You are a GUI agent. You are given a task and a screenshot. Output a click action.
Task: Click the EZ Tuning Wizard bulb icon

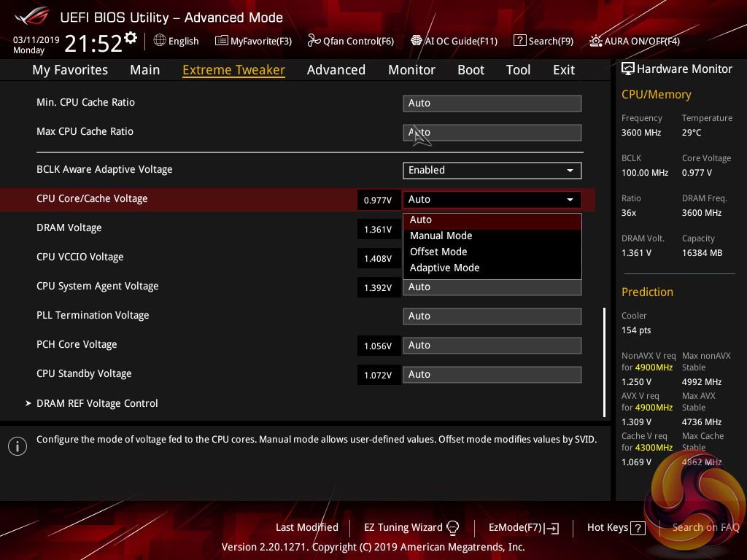pos(452,527)
